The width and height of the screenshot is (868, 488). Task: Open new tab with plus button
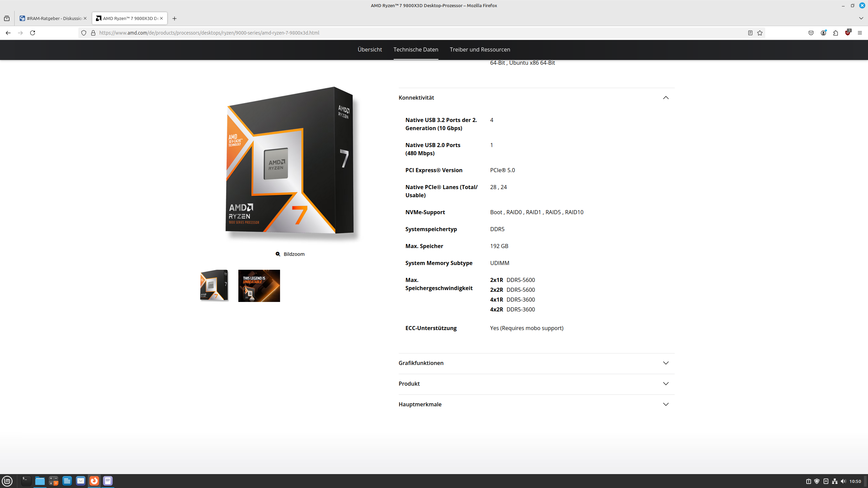click(x=174, y=19)
